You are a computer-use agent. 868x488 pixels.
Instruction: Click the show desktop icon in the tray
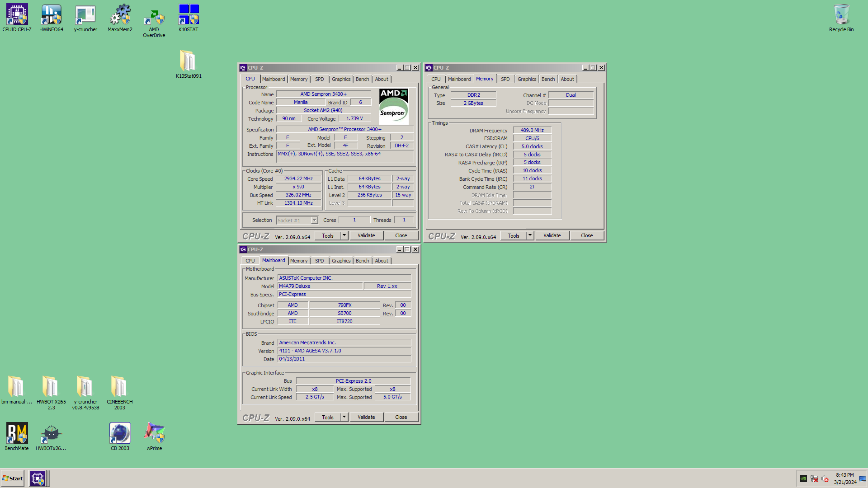coord(863,479)
